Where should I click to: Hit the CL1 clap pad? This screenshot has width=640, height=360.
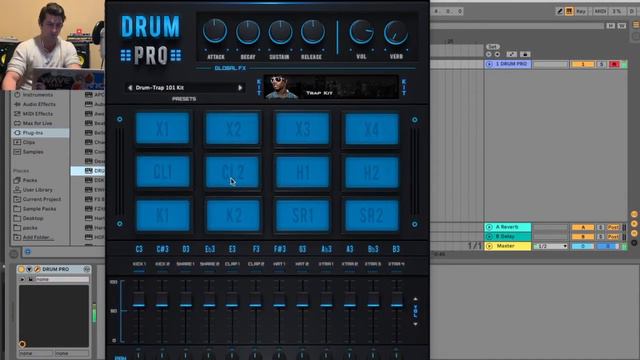[163, 172]
